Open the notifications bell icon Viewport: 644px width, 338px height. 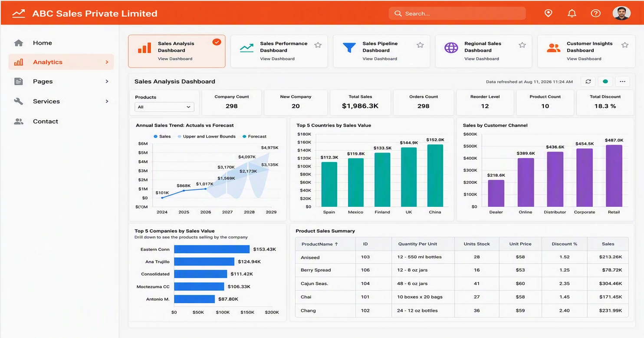coord(572,13)
